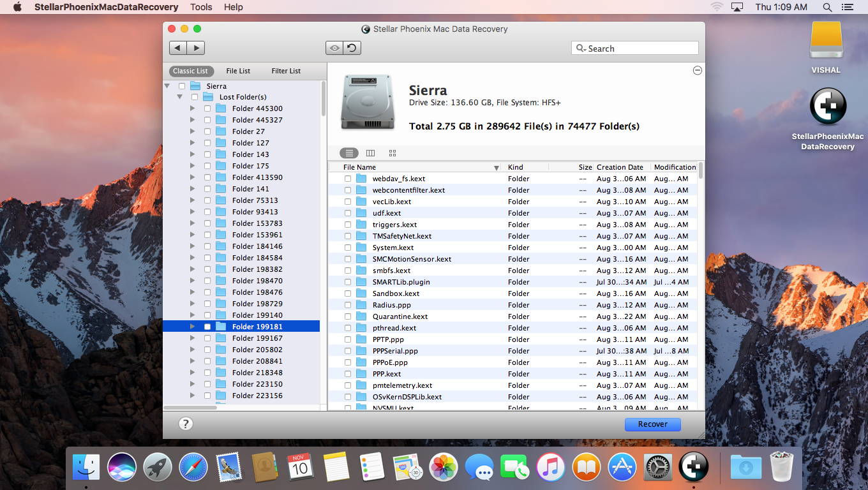The width and height of the screenshot is (868, 490).
Task: Expand Folder 413590 tree node
Action: coord(193,177)
